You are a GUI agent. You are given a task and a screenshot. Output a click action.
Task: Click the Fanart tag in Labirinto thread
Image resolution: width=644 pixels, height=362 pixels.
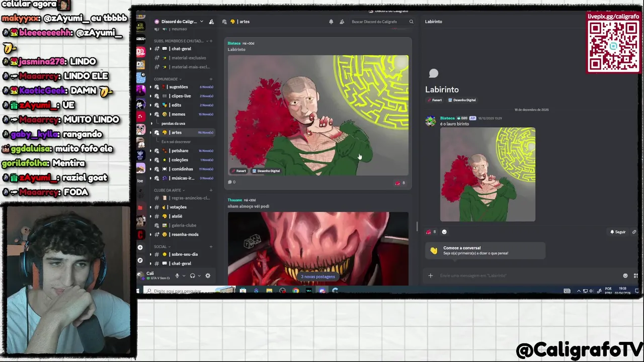tap(435, 100)
